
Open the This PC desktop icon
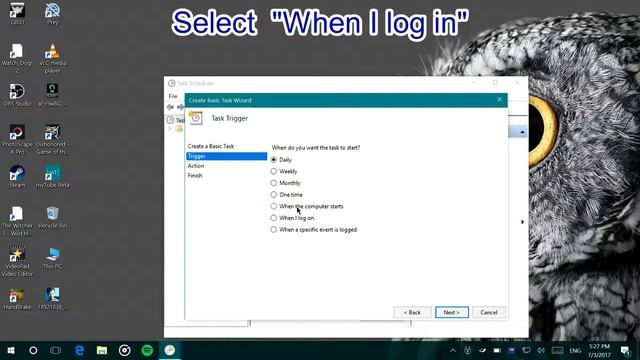[52, 258]
